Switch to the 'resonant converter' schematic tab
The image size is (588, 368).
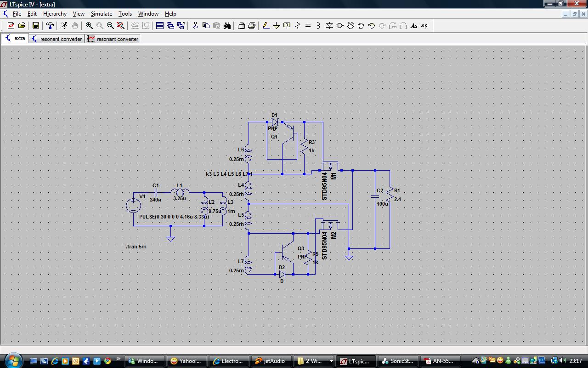57,39
